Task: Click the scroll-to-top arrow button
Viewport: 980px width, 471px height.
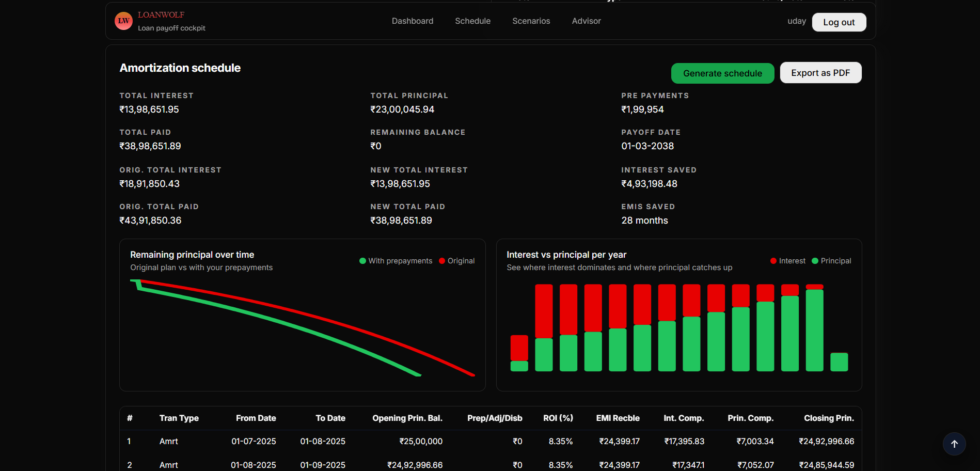Action: point(954,444)
